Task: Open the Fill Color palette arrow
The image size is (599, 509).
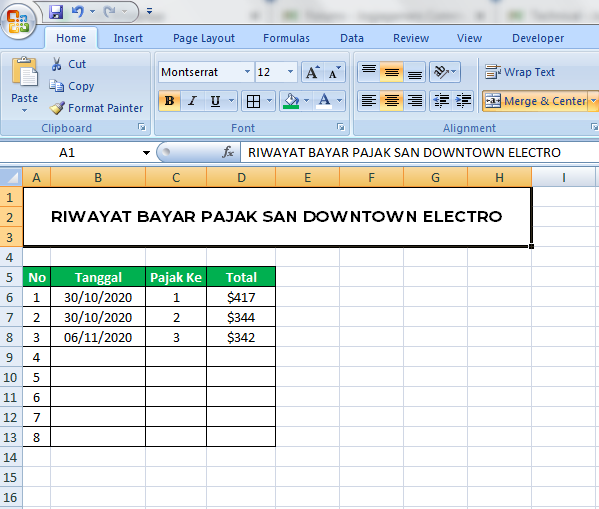Action: [306, 101]
